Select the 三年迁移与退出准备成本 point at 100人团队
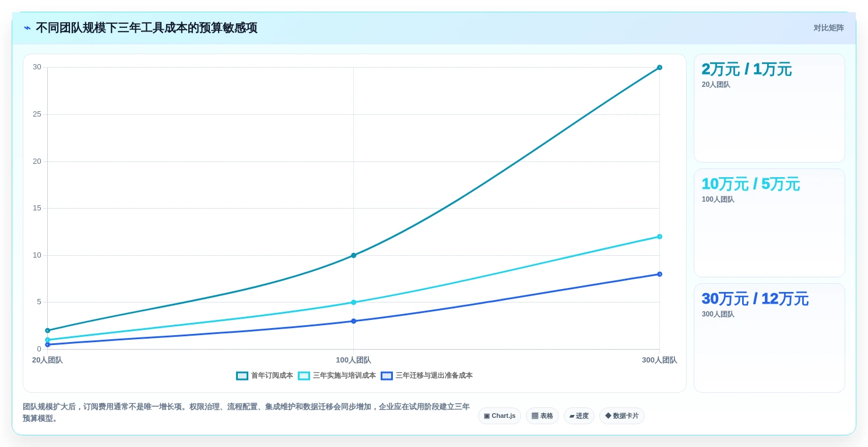 [x=353, y=321]
